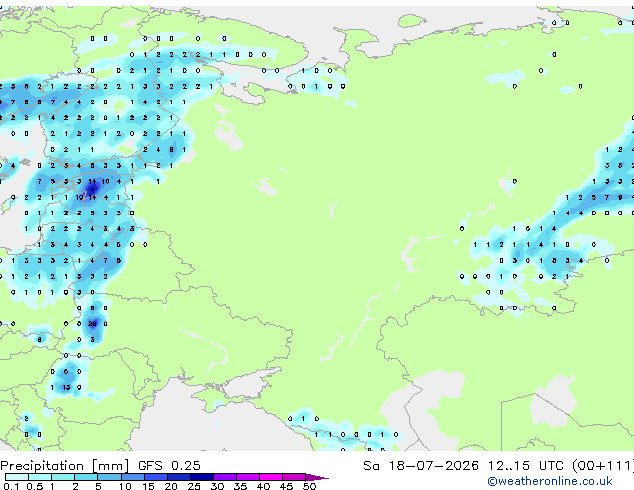Click the legend label '0.1'
Viewport: 634px width, 490px height.
tap(11, 486)
